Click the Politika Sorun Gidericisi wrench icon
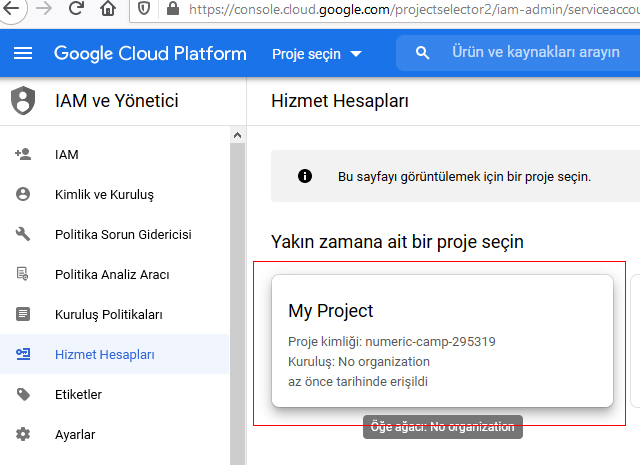This screenshot has width=640, height=465. pyautogui.click(x=23, y=234)
